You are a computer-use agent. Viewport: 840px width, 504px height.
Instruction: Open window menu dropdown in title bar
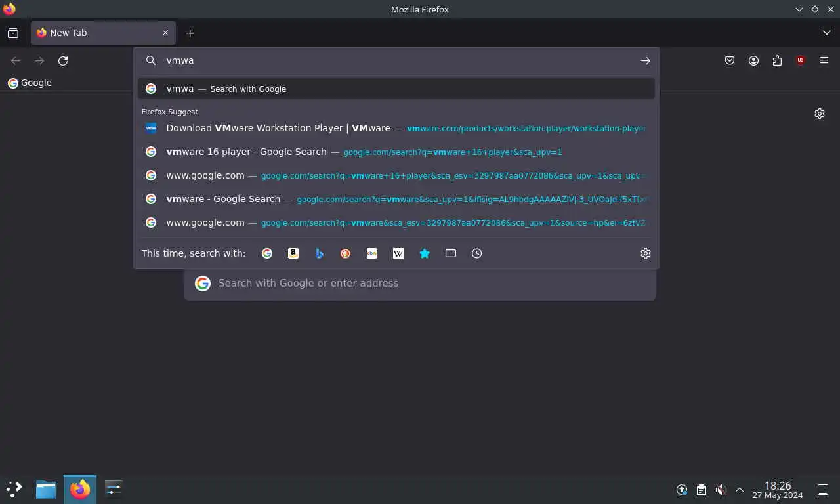coord(799,9)
